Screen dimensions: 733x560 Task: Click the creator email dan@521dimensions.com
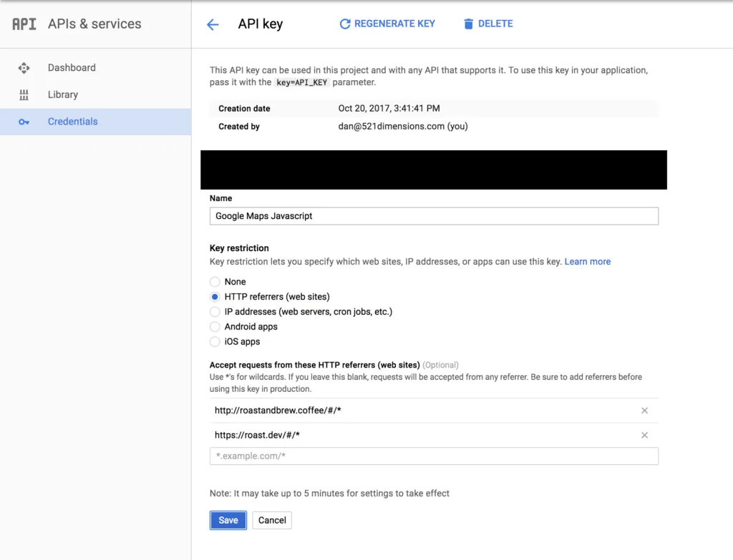(x=403, y=127)
